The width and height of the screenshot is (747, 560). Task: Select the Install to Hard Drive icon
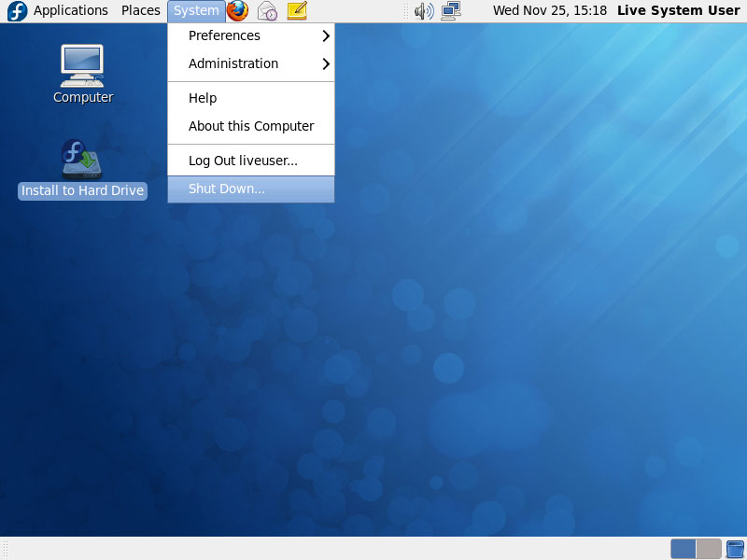[81, 159]
